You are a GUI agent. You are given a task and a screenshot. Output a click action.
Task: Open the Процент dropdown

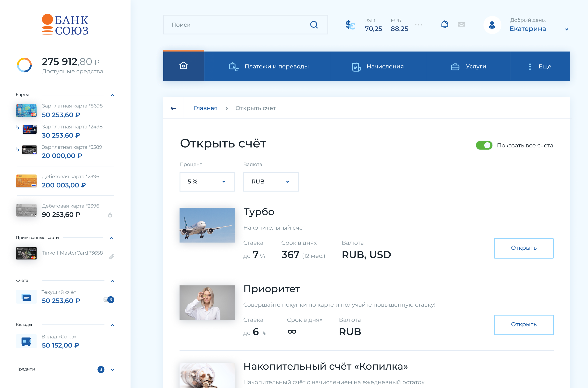tap(207, 182)
